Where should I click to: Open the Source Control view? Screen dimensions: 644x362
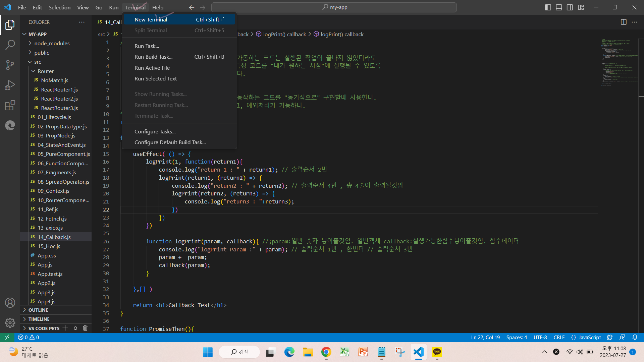click(x=10, y=65)
